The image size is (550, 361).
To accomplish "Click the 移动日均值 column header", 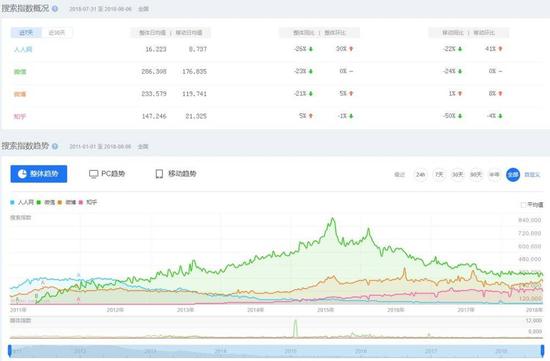I will pos(189,33).
